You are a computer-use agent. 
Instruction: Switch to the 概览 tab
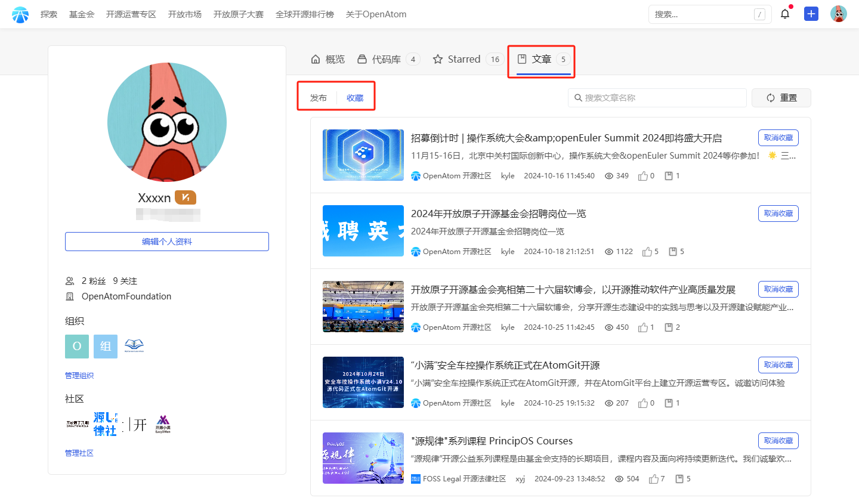click(x=328, y=59)
